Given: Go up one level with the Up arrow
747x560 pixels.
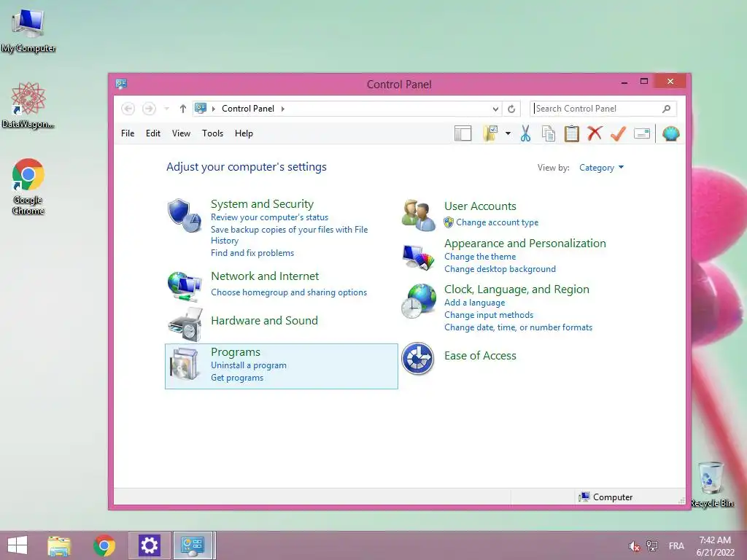Looking at the screenshot, I should point(182,109).
